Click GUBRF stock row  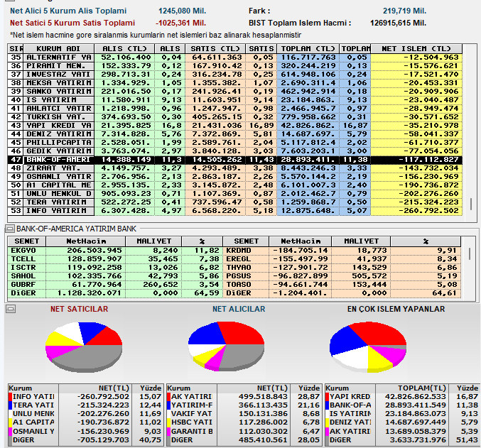pos(115,285)
